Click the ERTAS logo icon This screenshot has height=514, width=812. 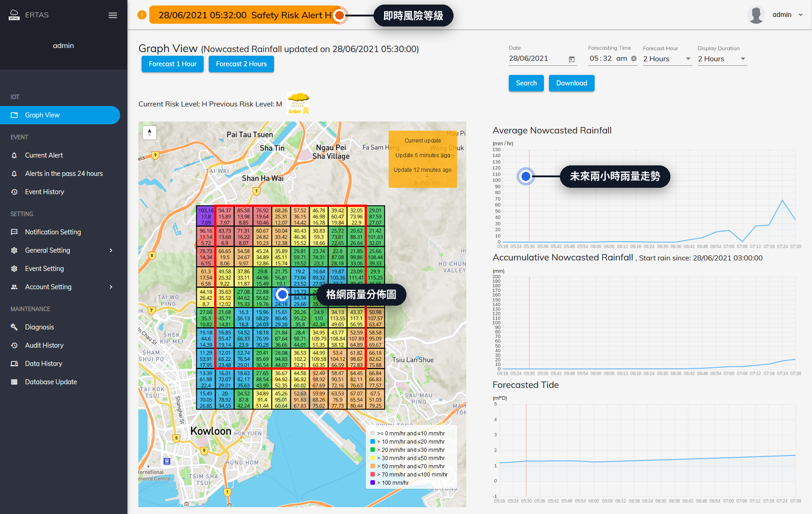tap(14, 15)
